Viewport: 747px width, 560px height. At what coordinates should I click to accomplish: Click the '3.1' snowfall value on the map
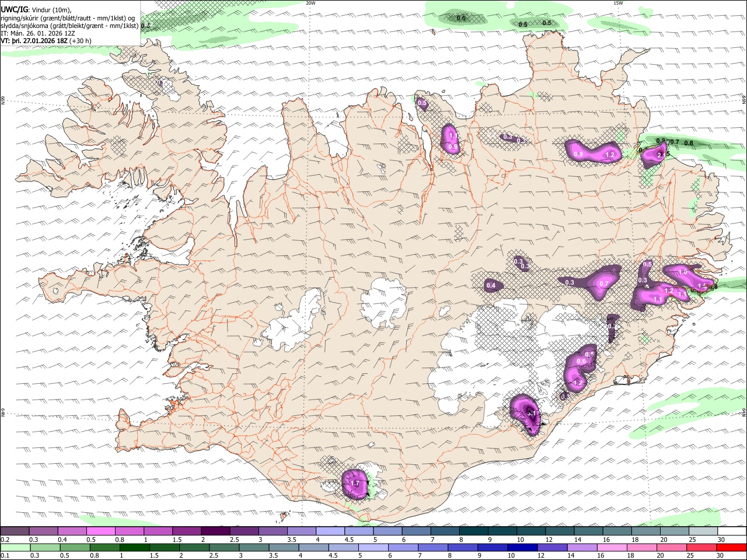[531, 413]
